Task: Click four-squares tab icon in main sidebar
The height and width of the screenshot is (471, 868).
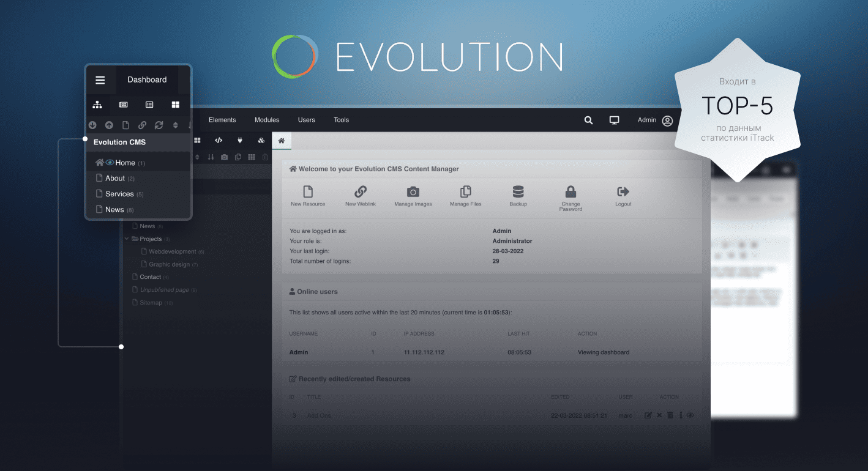Action: click(x=197, y=140)
